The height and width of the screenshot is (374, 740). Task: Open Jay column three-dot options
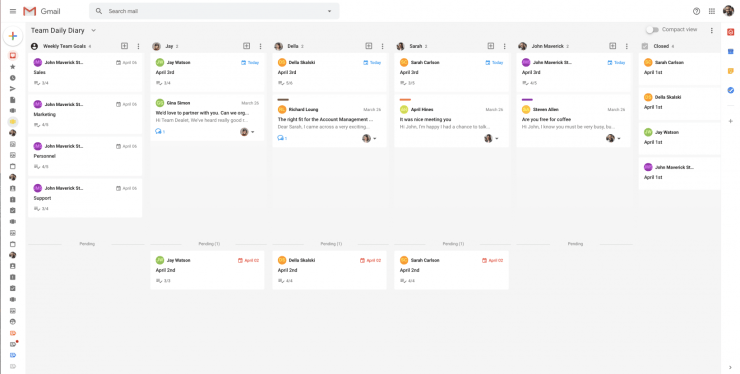pyautogui.click(x=261, y=46)
